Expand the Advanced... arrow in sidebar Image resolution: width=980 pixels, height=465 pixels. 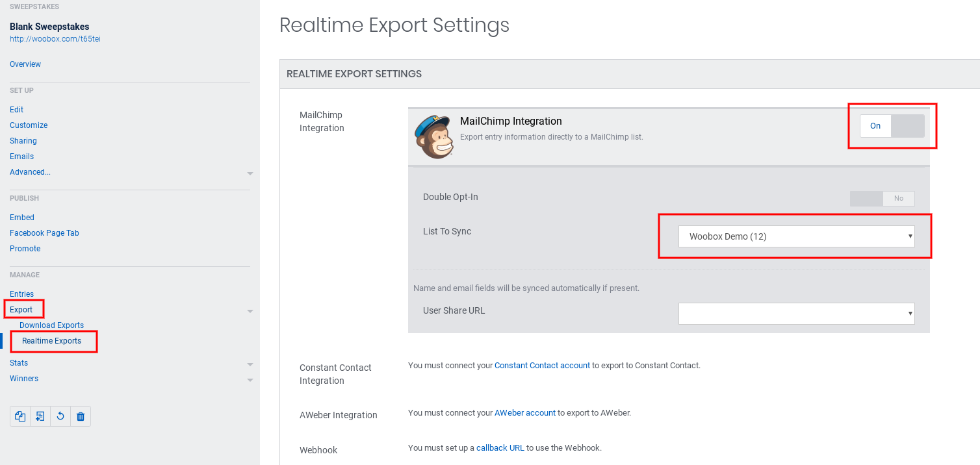click(x=250, y=173)
